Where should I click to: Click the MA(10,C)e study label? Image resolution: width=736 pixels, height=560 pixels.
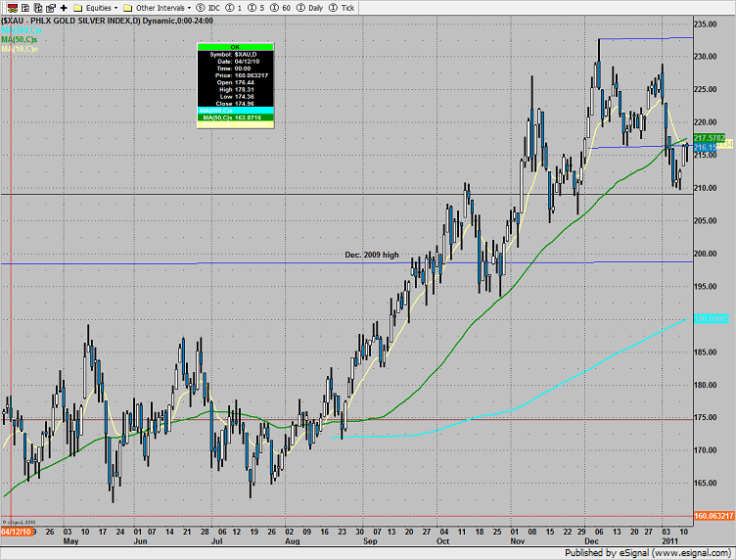coord(20,49)
